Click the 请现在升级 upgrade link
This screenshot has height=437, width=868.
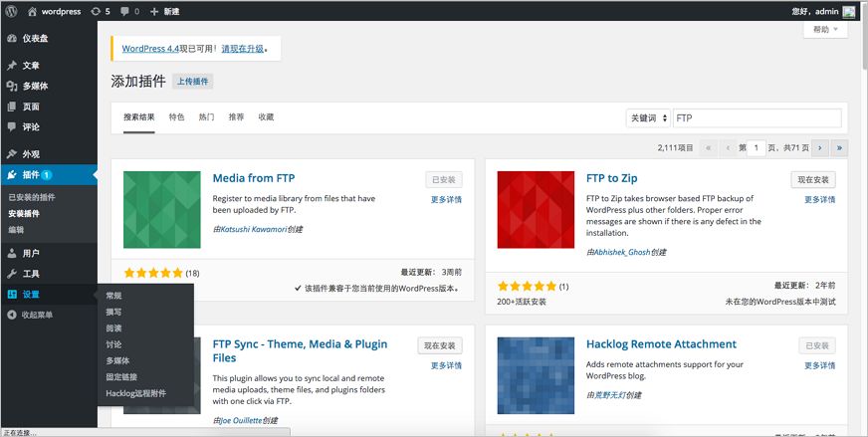[x=243, y=49]
